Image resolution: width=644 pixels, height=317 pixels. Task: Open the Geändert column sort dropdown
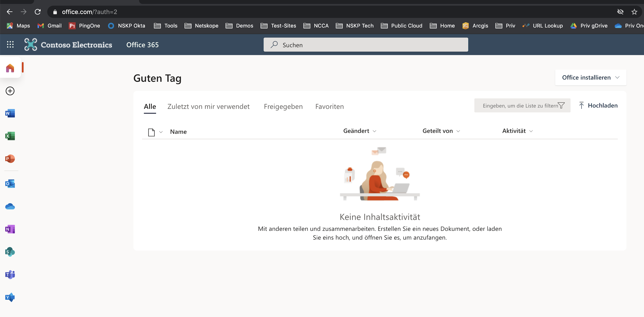point(360,131)
